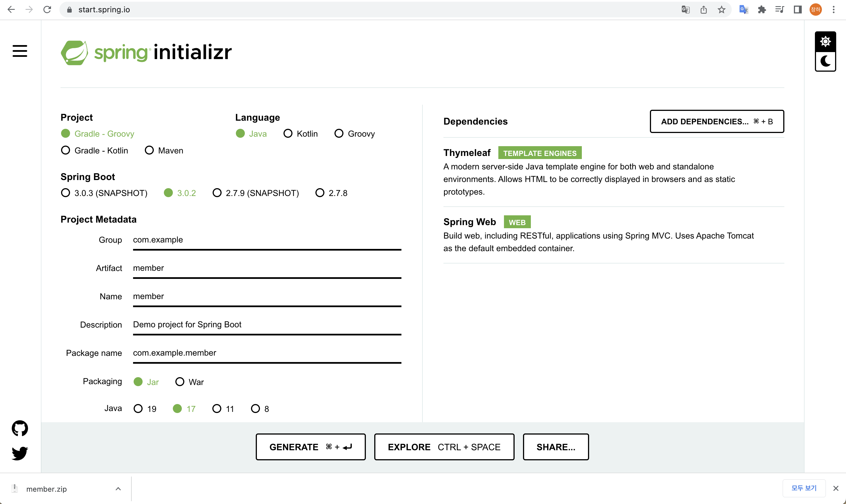Select War packaging option
Viewport: 846px width, 504px height.
tap(180, 382)
